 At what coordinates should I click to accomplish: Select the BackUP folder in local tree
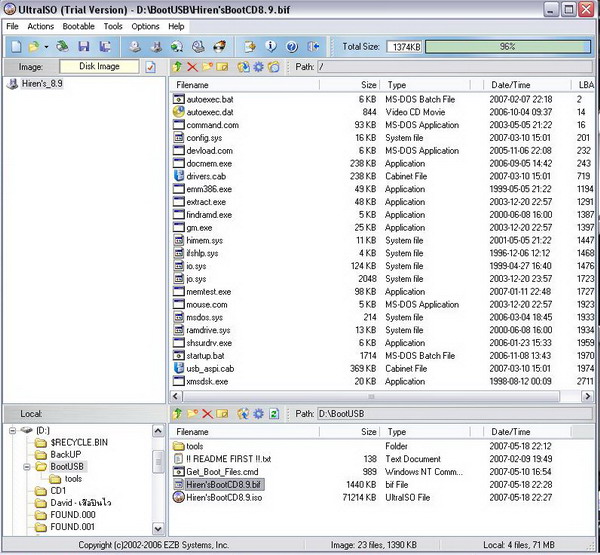click(65, 455)
